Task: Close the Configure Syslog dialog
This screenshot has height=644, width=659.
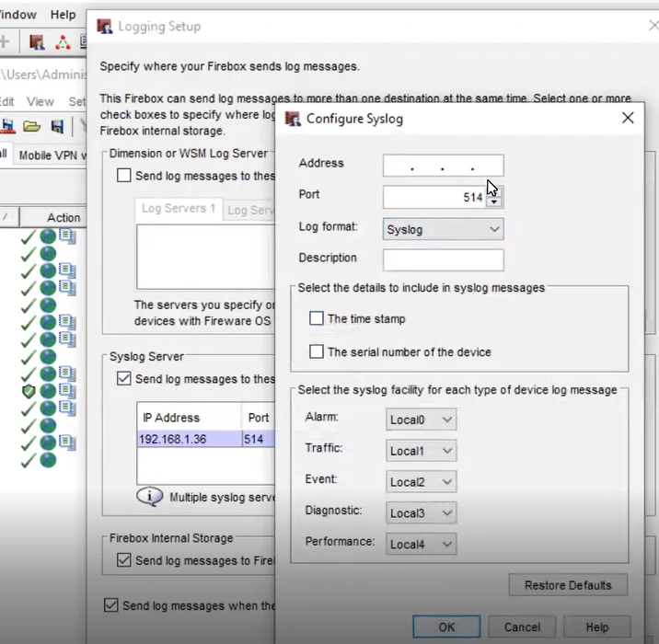Action: [x=628, y=118]
